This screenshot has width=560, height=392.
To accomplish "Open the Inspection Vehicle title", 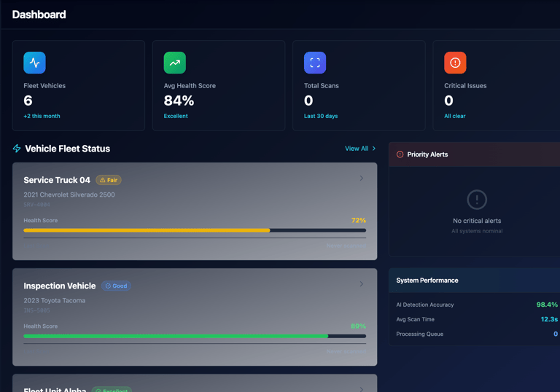I will click(60, 286).
